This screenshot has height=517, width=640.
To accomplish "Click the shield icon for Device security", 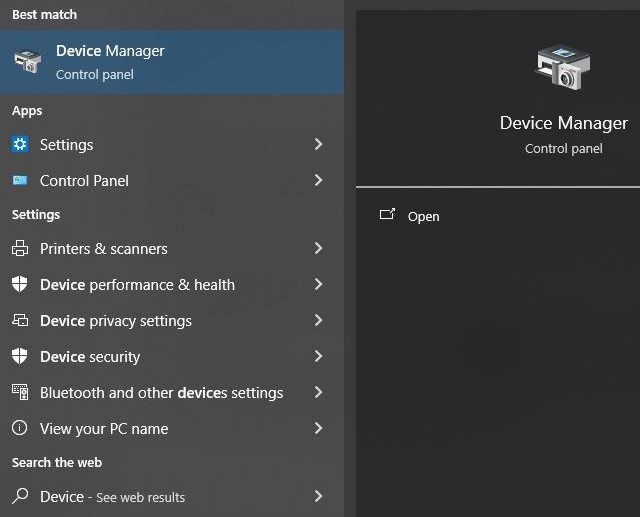I will pos(20,356).
